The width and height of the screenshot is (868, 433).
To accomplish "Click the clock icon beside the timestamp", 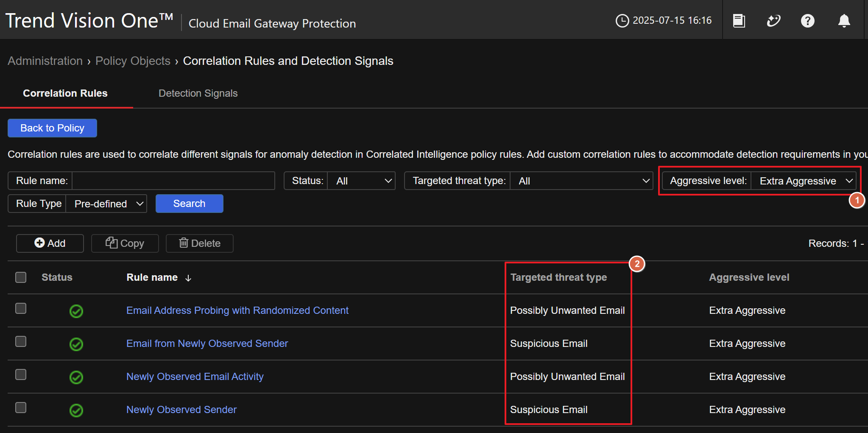I will (x=622, y=20).
